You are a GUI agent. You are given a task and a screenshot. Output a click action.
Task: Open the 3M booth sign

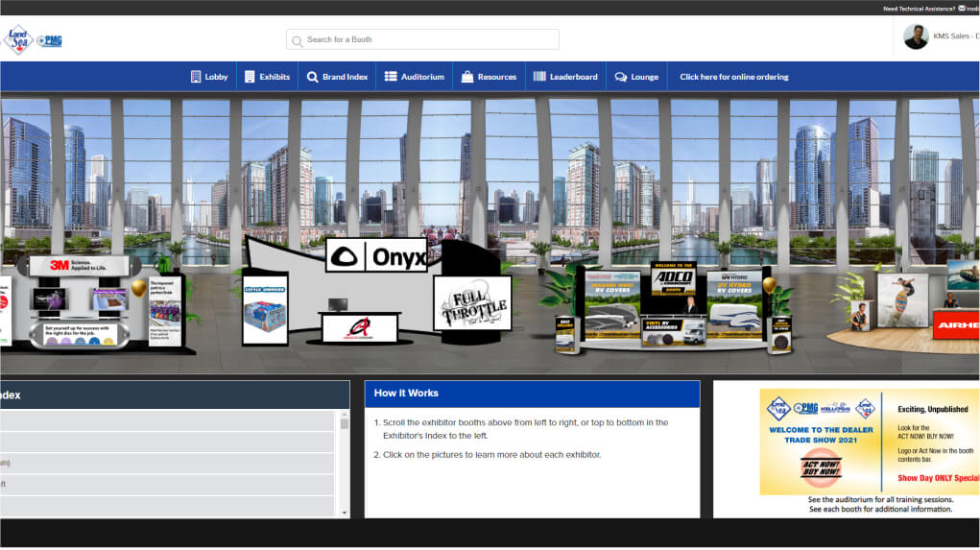pyautogui.click(x=80, y=265)
